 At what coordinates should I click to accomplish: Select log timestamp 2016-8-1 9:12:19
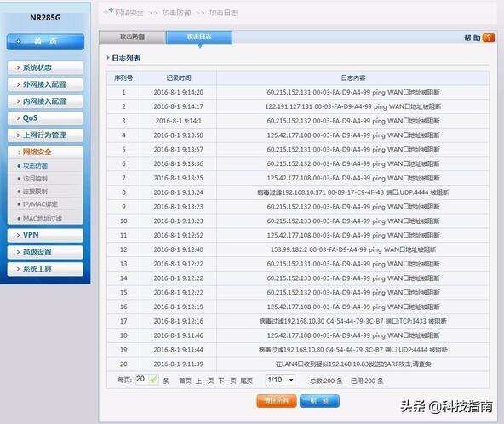[179, 307]
